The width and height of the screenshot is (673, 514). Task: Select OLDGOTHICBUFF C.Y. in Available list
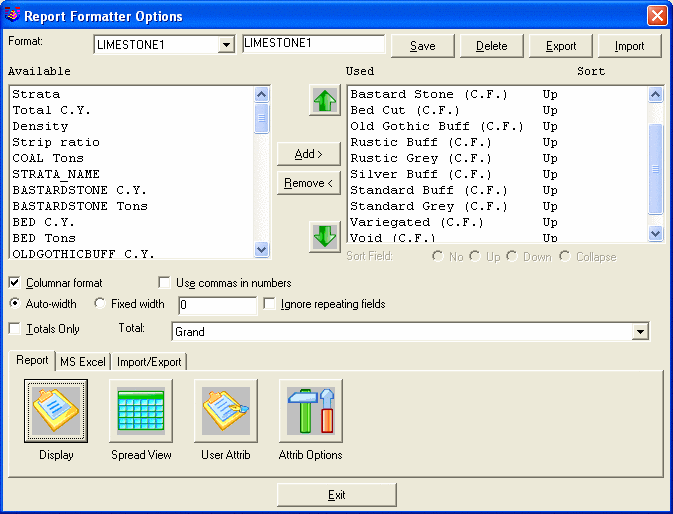(x=131, y=253)
